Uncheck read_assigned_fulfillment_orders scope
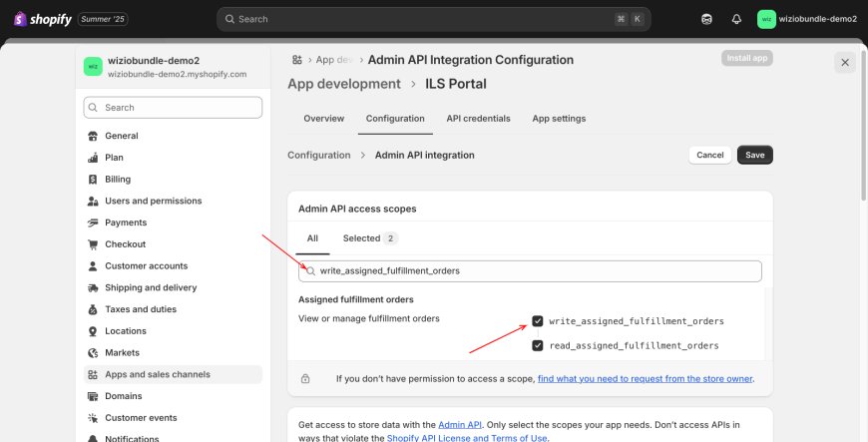Screen dimensions: 868x442 tap(537, 345)
